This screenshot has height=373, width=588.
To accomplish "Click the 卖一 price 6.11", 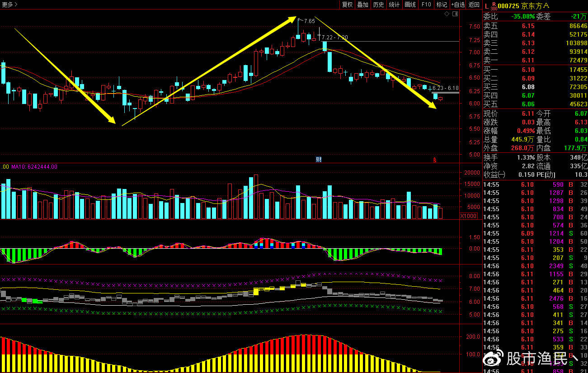I will (528, 60).
